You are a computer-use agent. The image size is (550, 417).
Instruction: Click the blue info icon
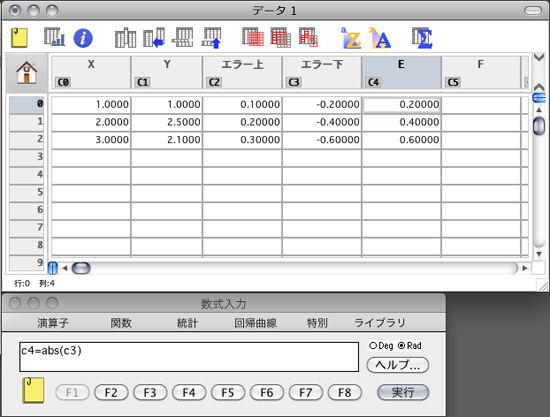point(83,38)
